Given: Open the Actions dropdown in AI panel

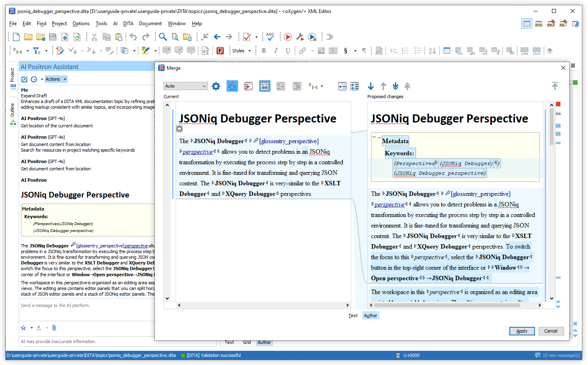Looking at the screenshot, I should point(56,79).
